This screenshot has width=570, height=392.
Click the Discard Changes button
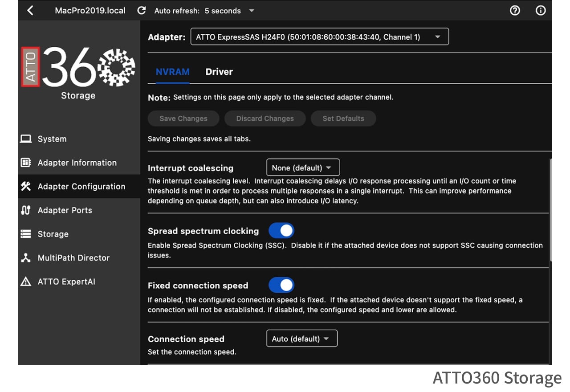click(265, 118)
